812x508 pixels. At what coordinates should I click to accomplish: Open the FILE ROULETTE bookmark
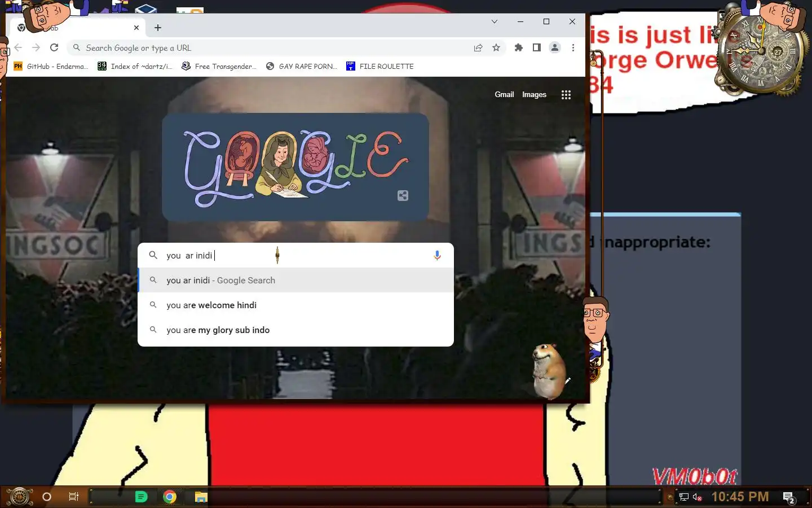point(380,66)
